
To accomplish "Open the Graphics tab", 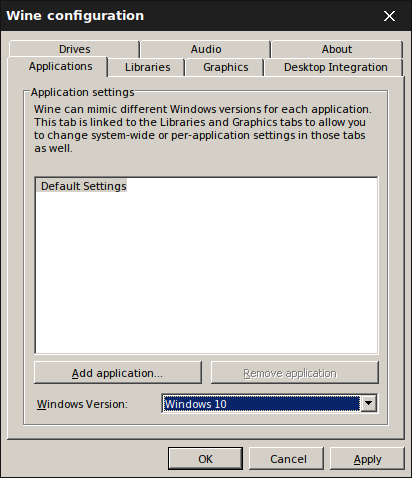I will [x=226, y=67].
